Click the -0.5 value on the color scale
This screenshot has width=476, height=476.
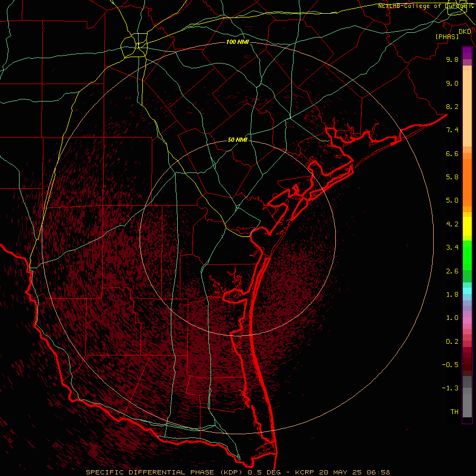450,365
